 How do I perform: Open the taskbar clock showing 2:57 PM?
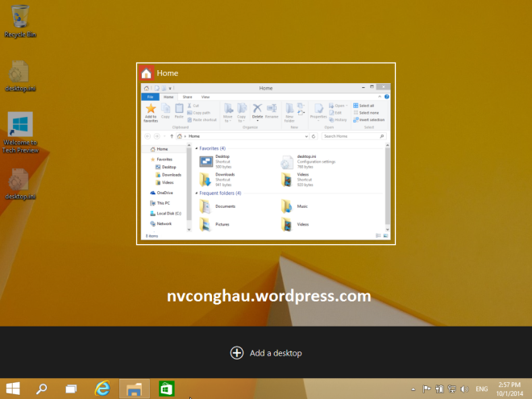tap(509, 389)
